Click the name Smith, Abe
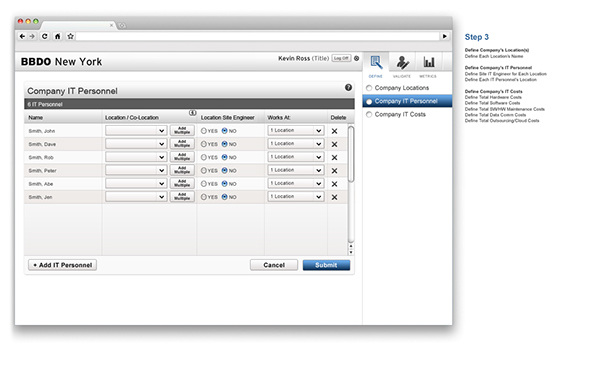The image size is (600, 388). tap(41, 184)
